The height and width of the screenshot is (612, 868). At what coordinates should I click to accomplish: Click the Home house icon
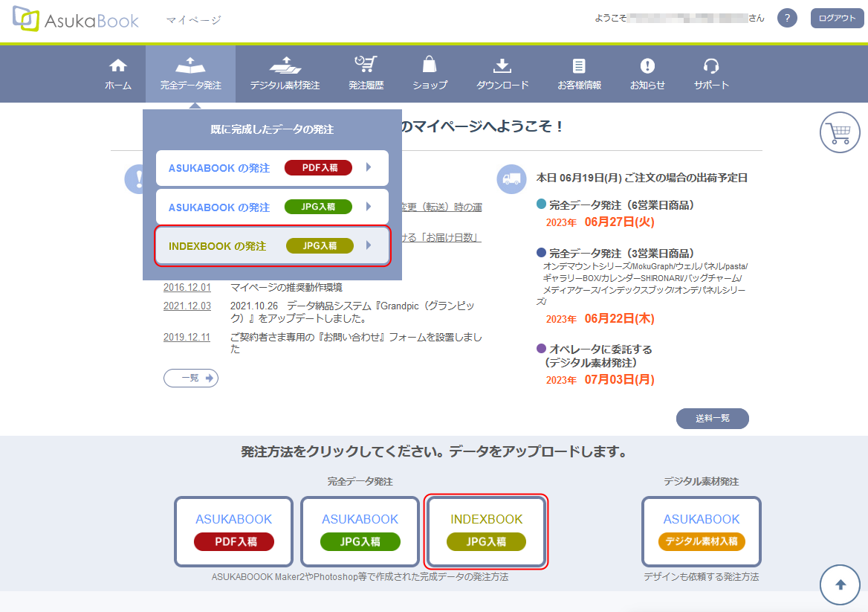point(118,66)
